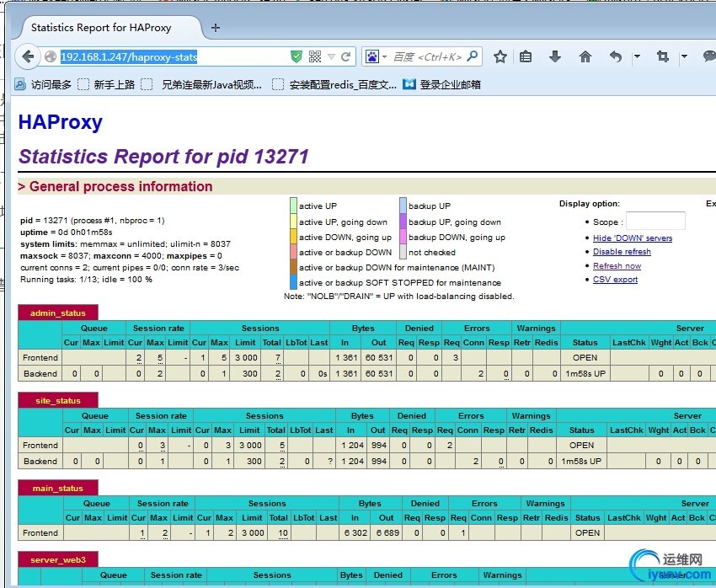Open the downloads arrow icon

[x=555, y=56]
